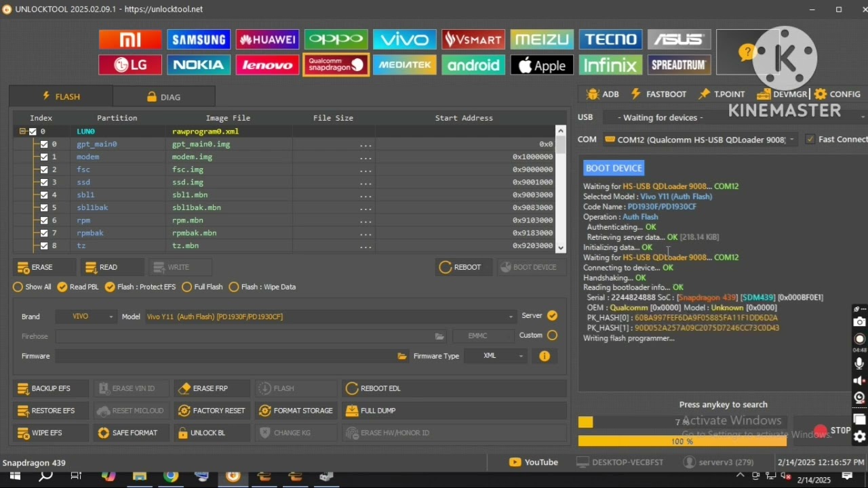This screenshot has height=488, width=868.
Task: Select the Nokia brand logo
Action: coord(199,65)
